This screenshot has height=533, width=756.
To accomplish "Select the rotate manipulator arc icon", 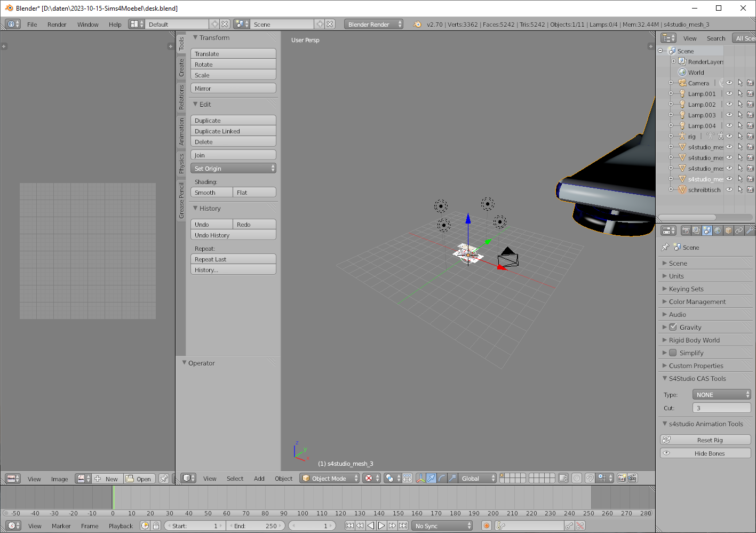I will coord(442,479).
